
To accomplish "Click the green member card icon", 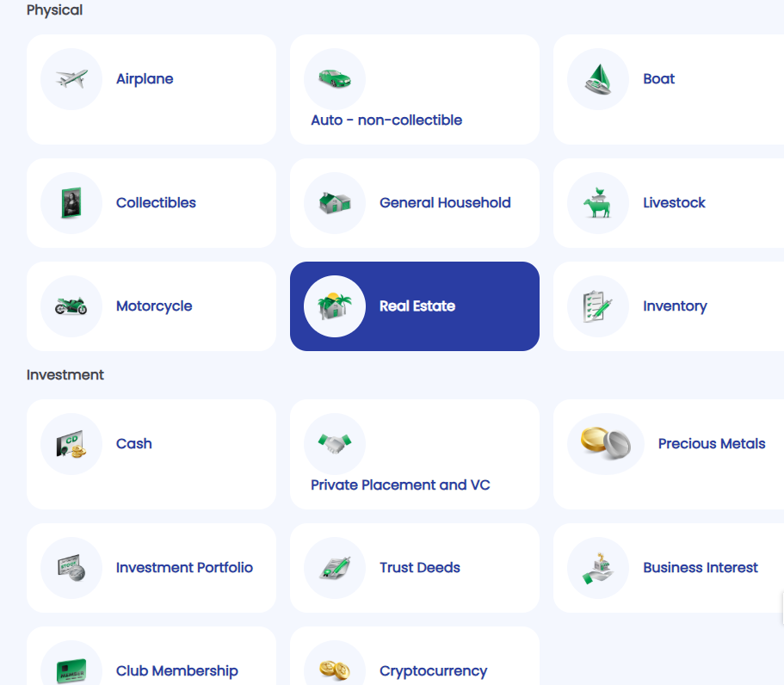I will (71, 671).
